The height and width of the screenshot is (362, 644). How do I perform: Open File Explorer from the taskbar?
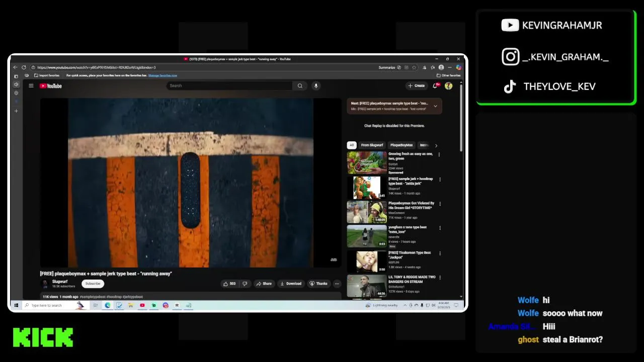(130, 305)
